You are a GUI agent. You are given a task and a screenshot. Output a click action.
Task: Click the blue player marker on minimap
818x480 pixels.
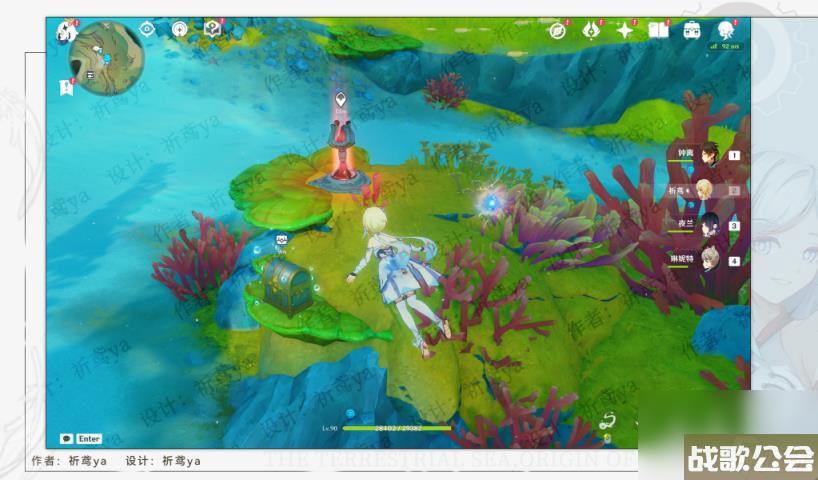pos(106,59)
